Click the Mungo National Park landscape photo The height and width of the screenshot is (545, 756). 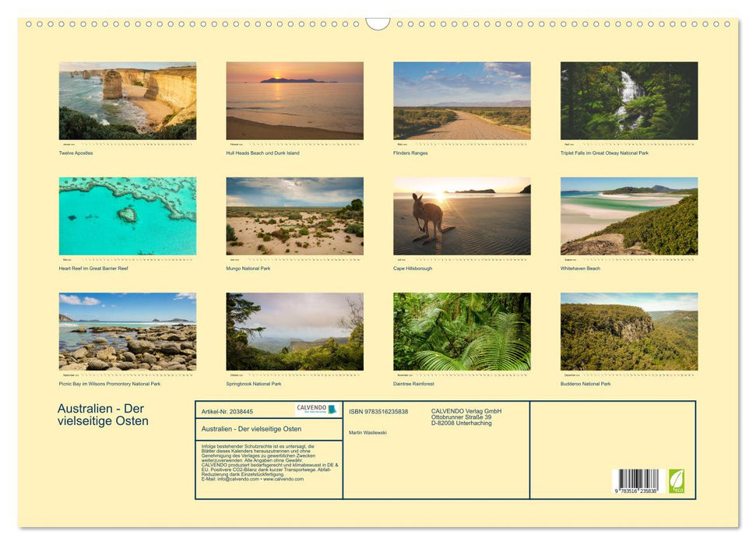pyautogui.click(x=295, y=216)
